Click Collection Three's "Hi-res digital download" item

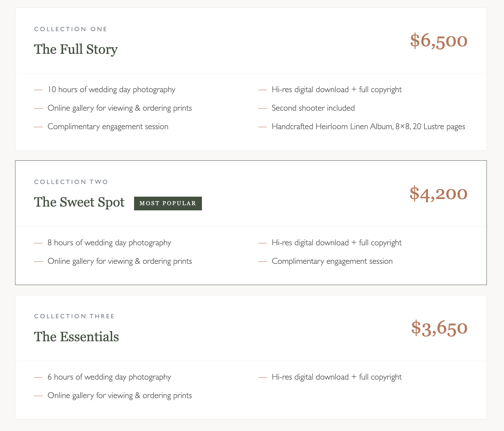tap(337, 377)
